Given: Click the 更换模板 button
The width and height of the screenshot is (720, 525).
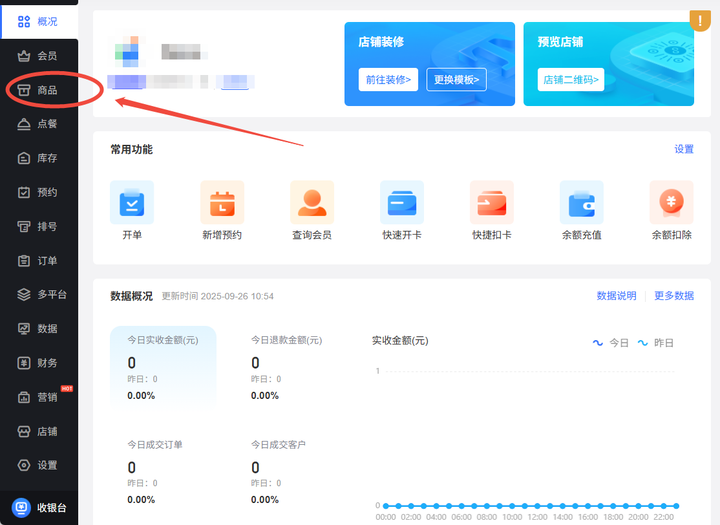Looking at the screenshot, I should 456,79.
